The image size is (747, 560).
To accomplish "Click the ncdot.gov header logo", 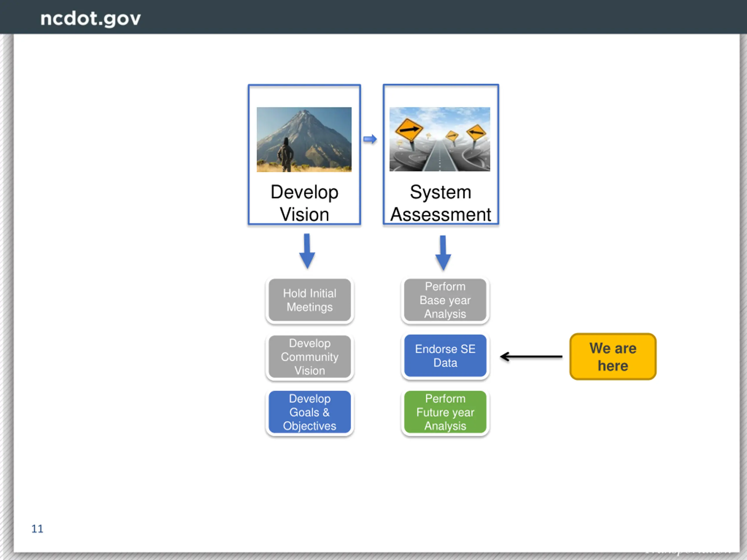I will [90, 19].
